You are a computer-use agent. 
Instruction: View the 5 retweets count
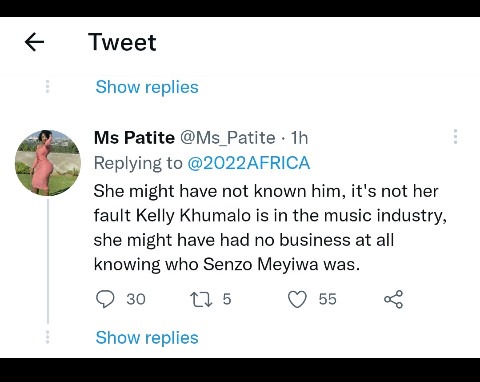(x=227, y=299)
